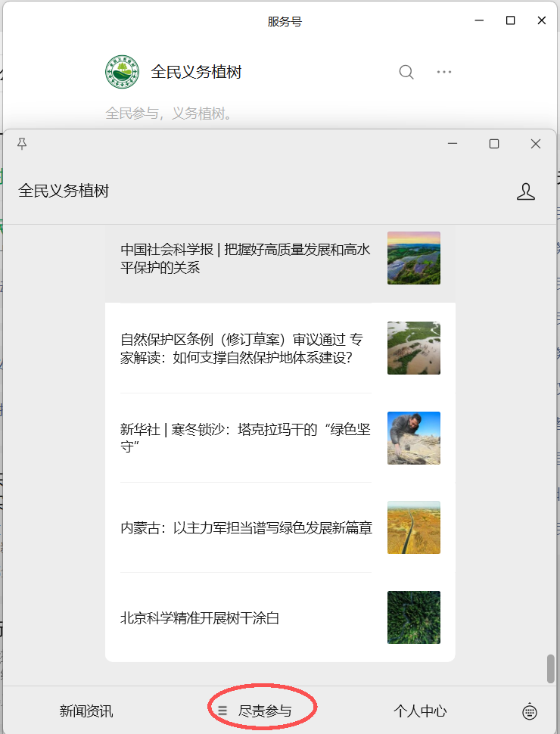Click the desert road aerial thumbnail

pos(414,527)
